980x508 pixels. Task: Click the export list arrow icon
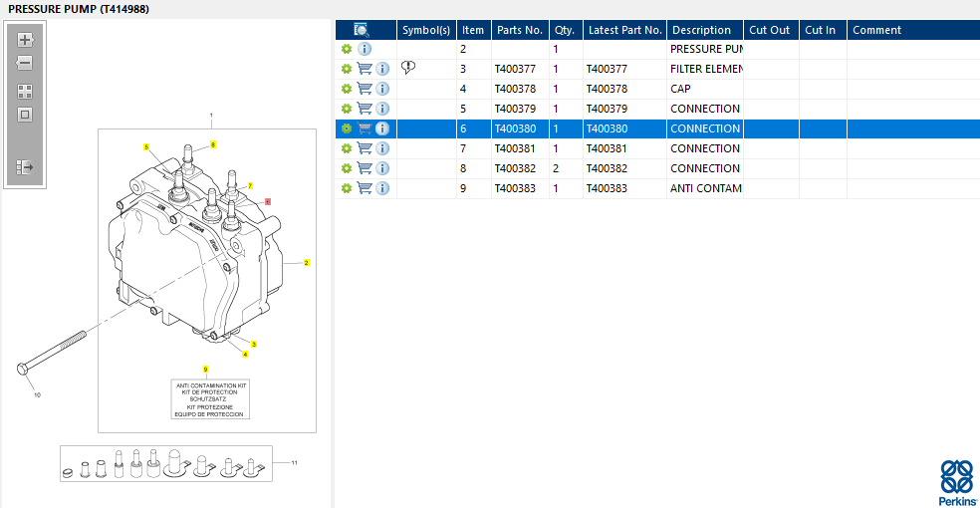(x=24, y=167)
